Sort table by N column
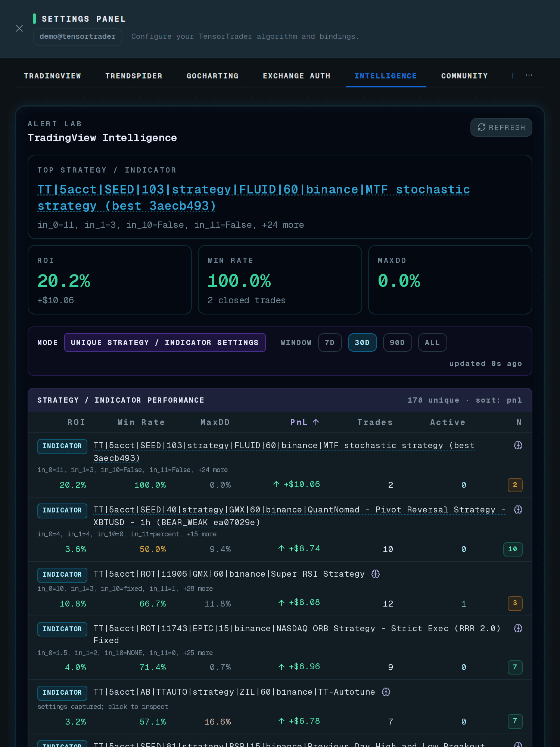 tap(519, 422)
